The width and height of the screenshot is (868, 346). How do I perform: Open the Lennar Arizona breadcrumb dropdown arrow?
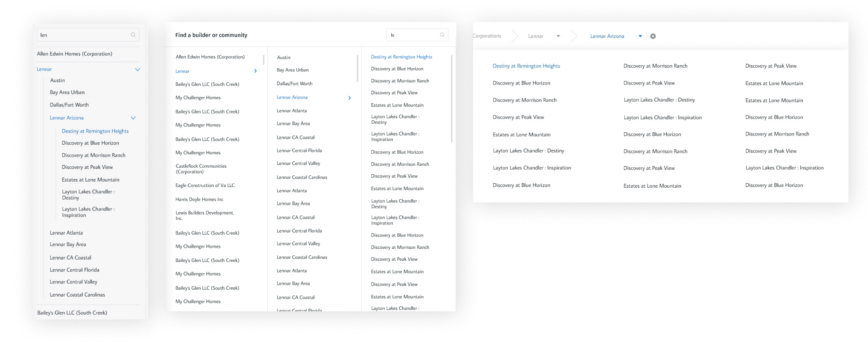640,36
